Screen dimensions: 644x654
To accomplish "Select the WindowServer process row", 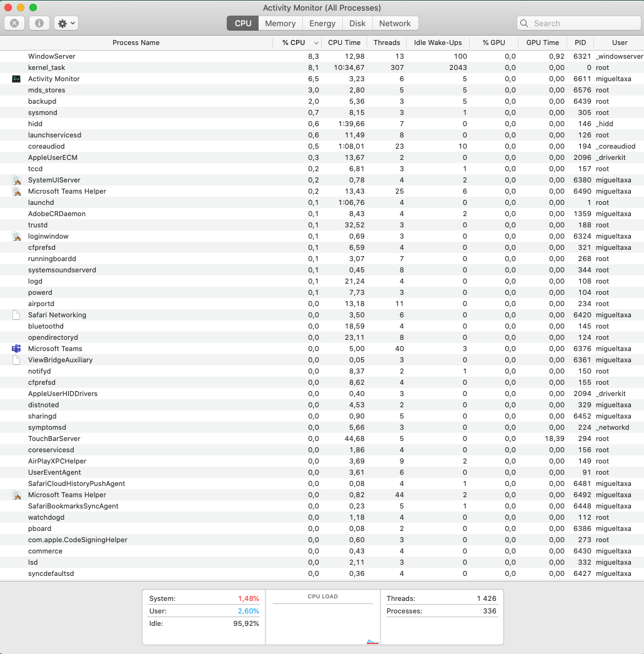I will (322, 56).
